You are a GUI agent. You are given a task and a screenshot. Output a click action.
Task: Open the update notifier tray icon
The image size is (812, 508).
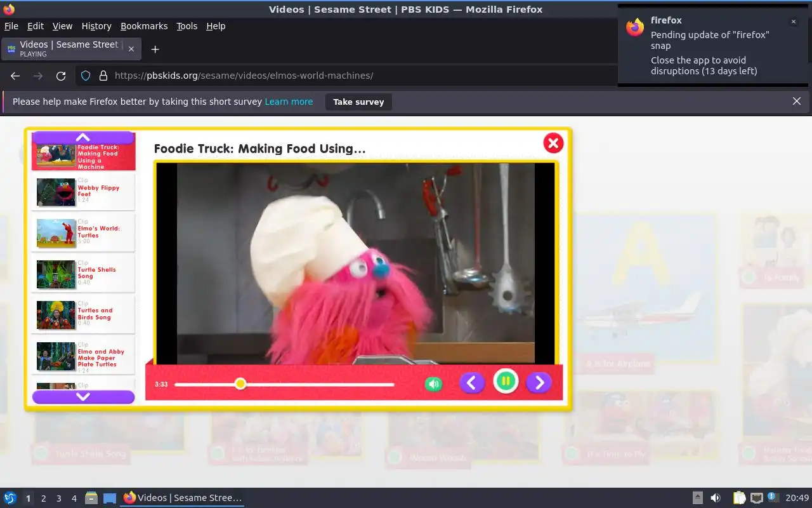773,497
